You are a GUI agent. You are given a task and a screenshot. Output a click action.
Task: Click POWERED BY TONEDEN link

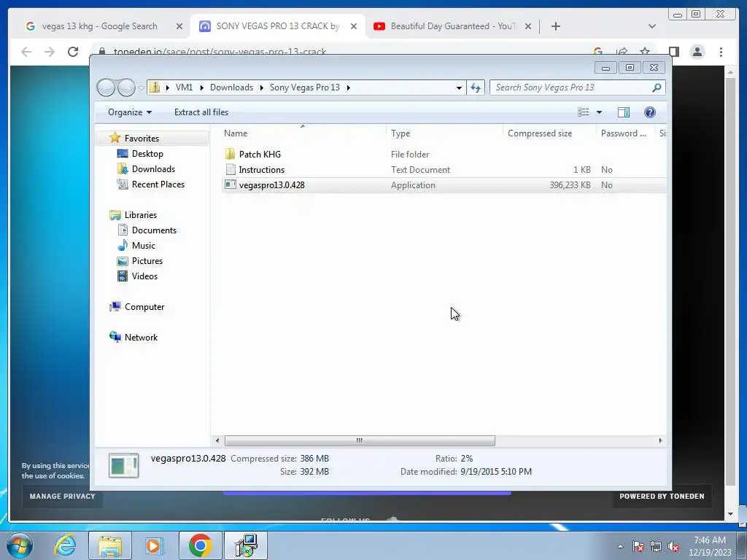coord(662,496)
